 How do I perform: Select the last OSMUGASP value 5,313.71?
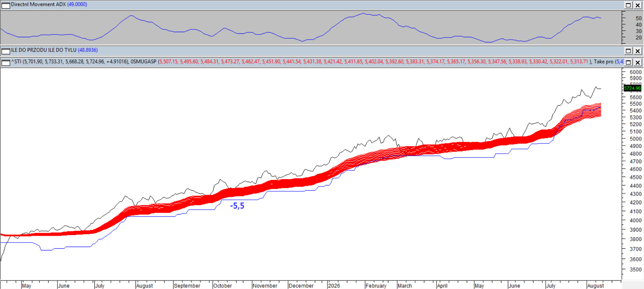click(579, 62)
